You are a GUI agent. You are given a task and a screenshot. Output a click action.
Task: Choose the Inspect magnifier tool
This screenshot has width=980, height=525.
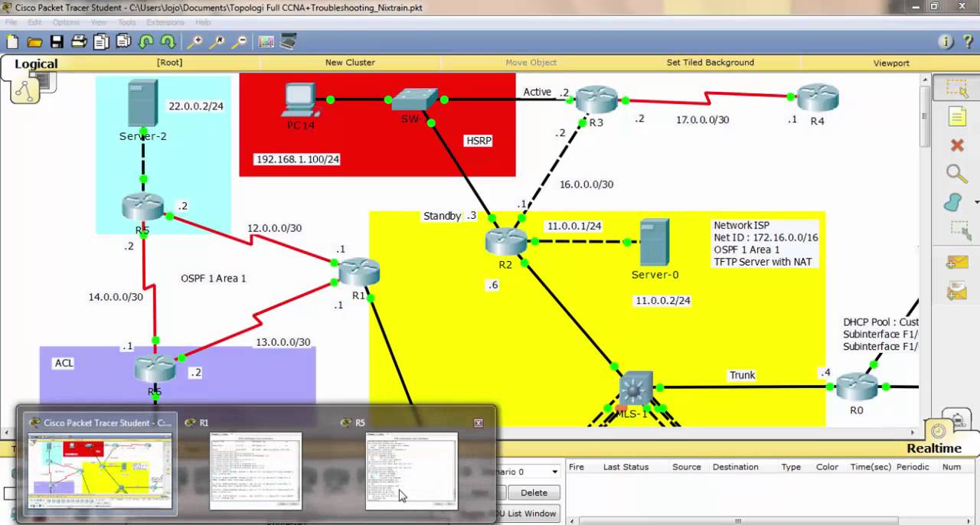click(956, 174)
